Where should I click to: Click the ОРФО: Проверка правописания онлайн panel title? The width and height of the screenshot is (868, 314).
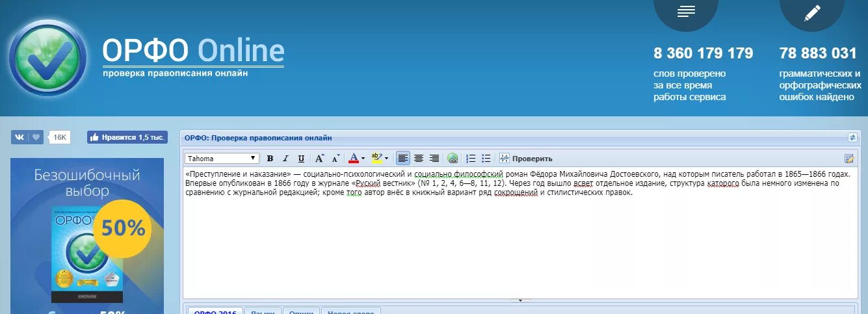258,138
